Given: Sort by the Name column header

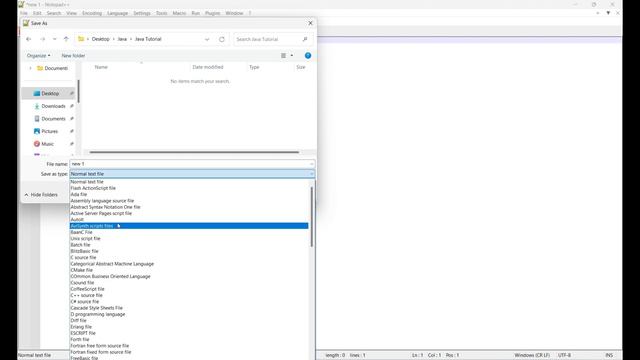Looking at the screenshot, I should point(101,67).
